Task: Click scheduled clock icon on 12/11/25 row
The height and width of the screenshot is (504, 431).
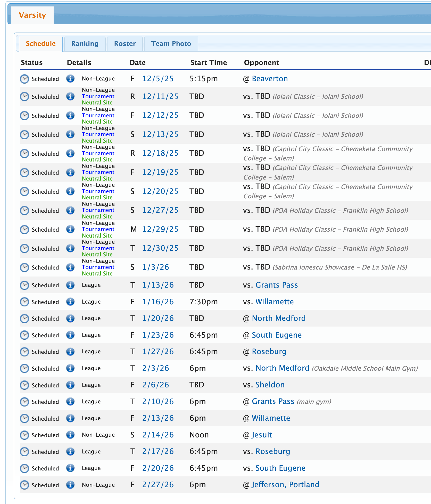Action: point(24,96)
